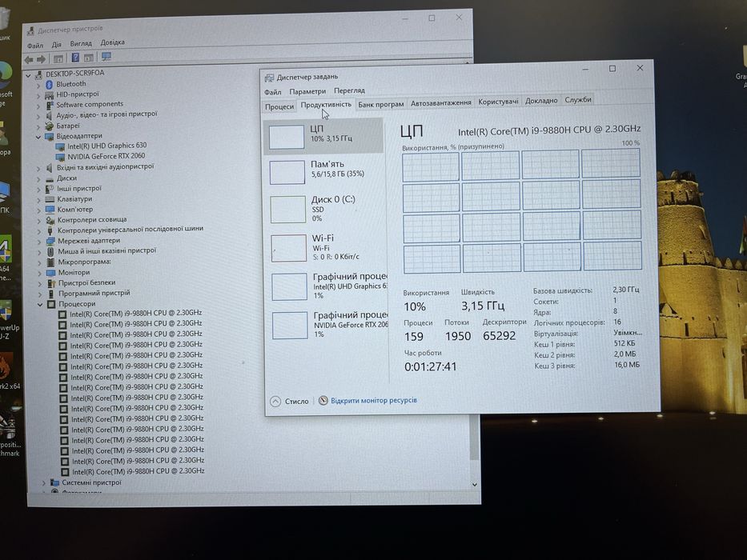
Task: Expand the Bluetooth tree node
Action: coord(38,85)
